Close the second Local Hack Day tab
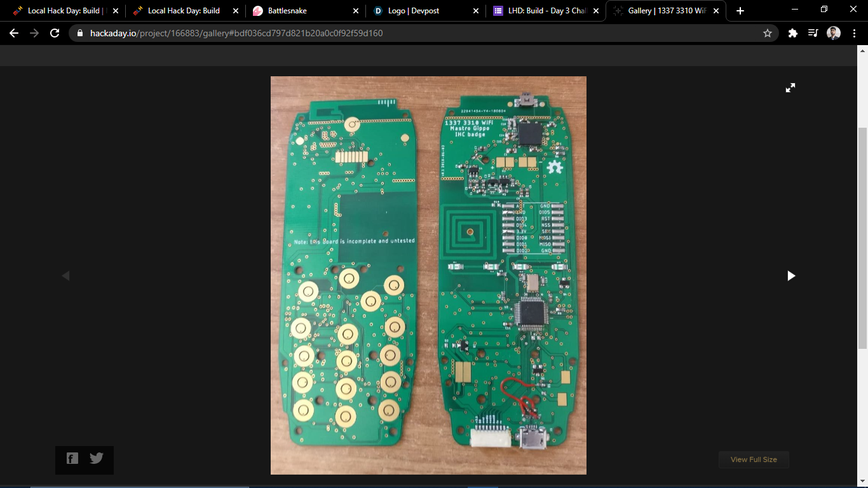Screen dimensions: 868x488 pyautogui.click(x=236, y=11)
